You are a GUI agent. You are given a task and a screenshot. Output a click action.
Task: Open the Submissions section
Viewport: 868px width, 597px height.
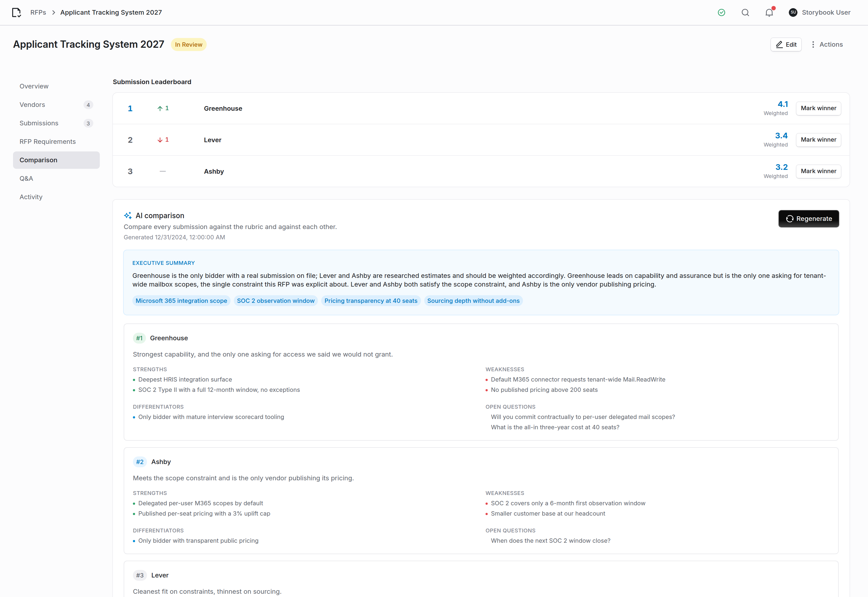click(56, 123)
